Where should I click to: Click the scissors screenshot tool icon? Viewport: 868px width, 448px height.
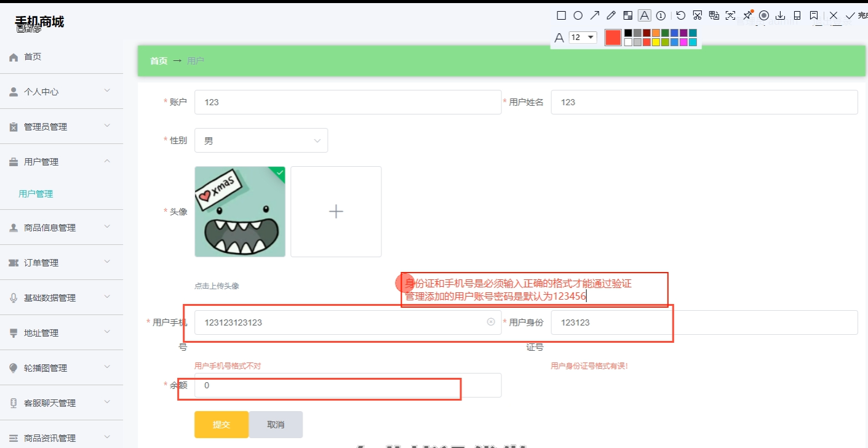697,15
